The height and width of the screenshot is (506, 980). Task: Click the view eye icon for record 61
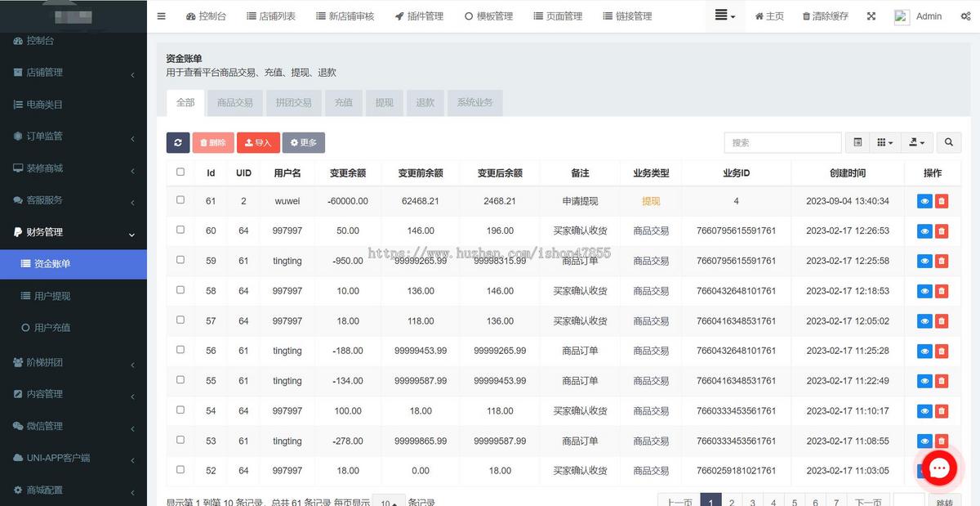coord(924,200)
